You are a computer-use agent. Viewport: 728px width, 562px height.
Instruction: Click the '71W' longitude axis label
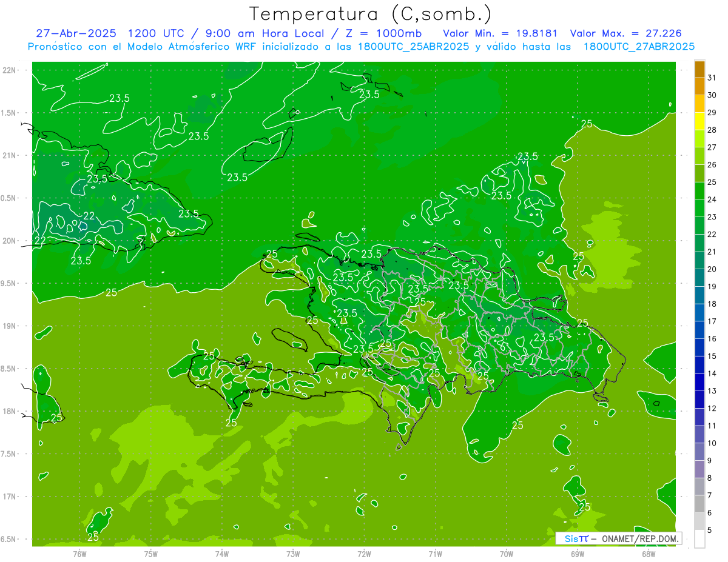[x=435, y=554]
